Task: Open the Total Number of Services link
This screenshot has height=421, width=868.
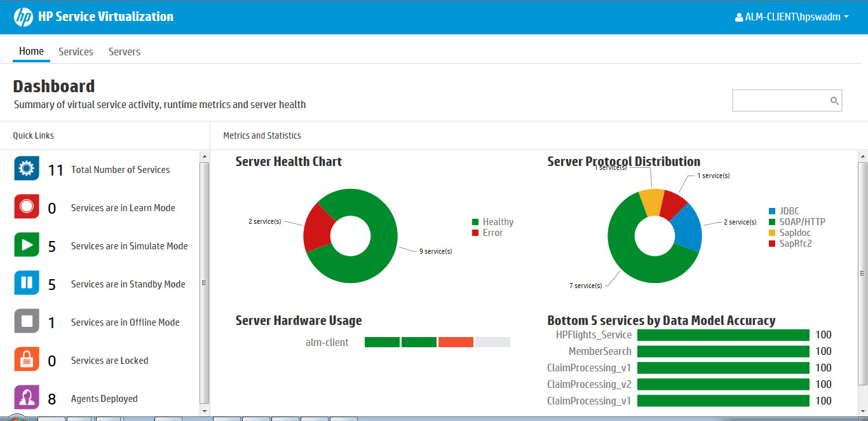Action: tap(121, 170)
